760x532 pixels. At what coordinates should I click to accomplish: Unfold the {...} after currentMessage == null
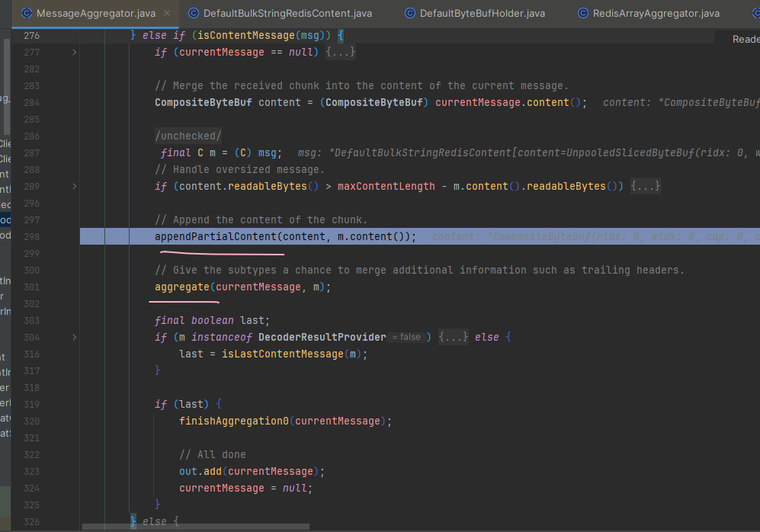[x=340, y=52]
